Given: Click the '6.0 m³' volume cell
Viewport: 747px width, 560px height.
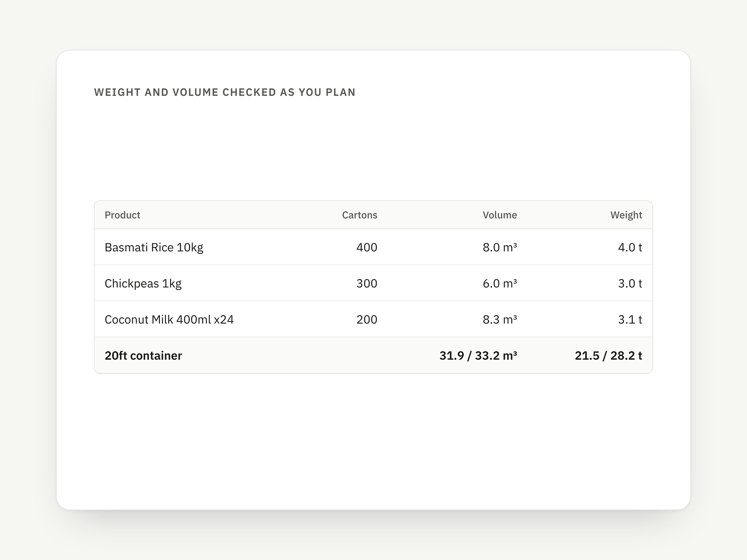Looking at the screenshot, I should (x=500, y=283).
